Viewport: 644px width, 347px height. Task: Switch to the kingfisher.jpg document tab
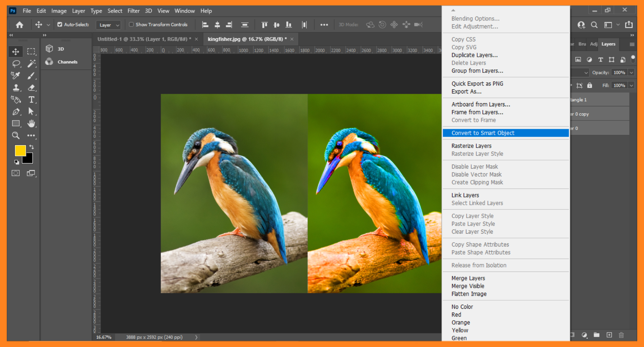click(247, 39)
